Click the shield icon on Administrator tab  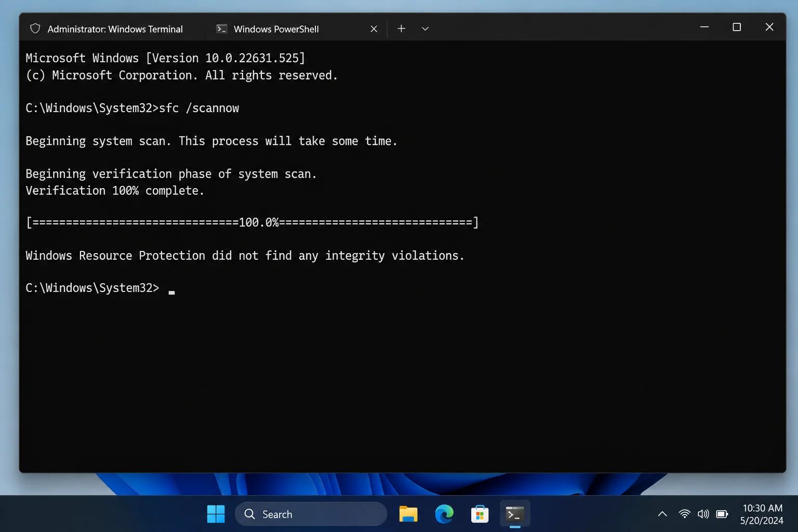tap(35, 29)
